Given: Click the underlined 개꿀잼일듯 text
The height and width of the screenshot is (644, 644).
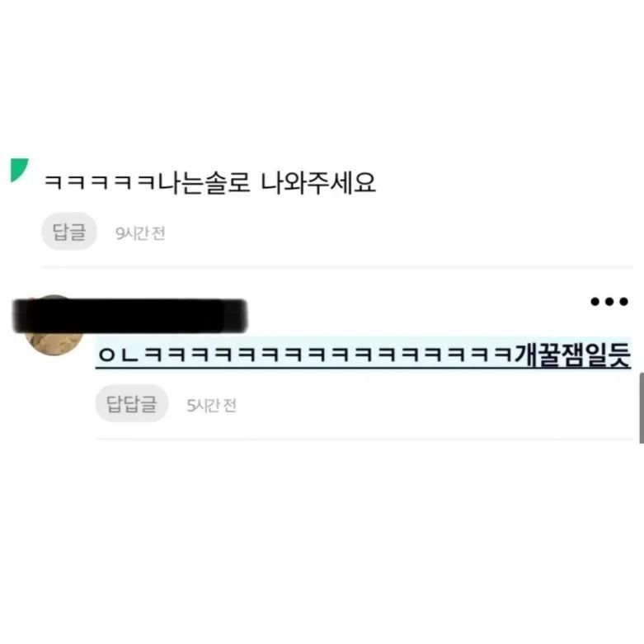Looking at the screenshot, I should coord(572,355).
